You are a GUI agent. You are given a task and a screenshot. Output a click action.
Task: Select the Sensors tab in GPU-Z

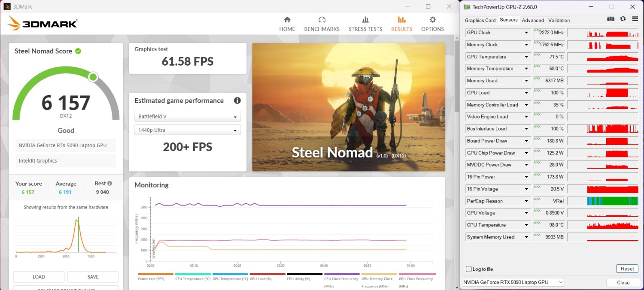coord(509,20)
